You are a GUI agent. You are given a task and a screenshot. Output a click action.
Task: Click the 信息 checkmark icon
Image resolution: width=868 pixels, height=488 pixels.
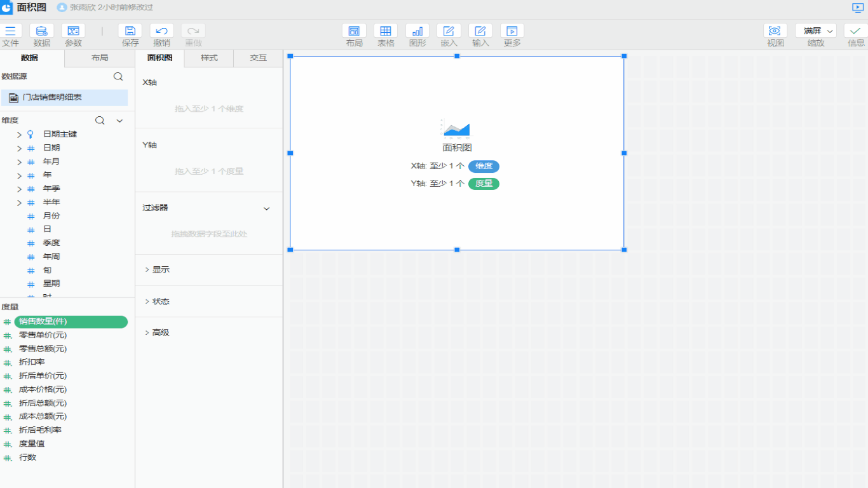(x=855, y=31)
